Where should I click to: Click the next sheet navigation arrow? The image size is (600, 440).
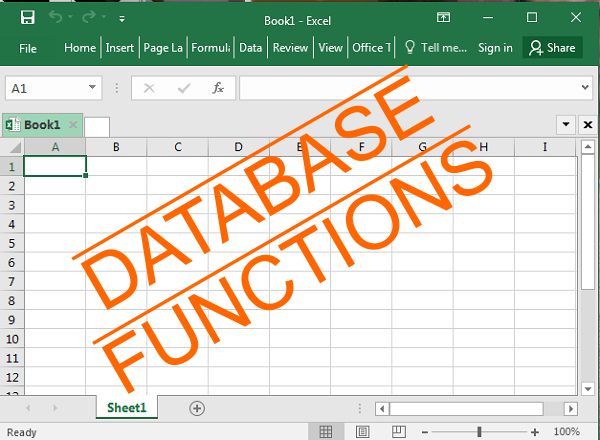55,408
